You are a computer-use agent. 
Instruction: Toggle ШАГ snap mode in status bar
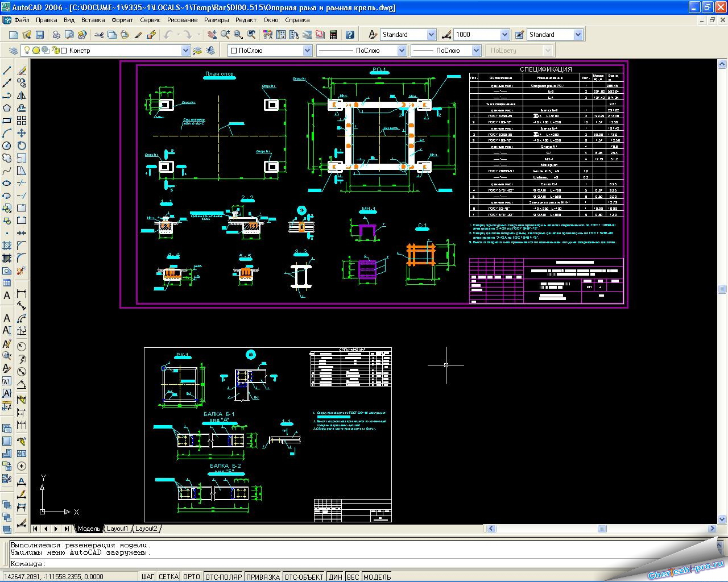147,576
